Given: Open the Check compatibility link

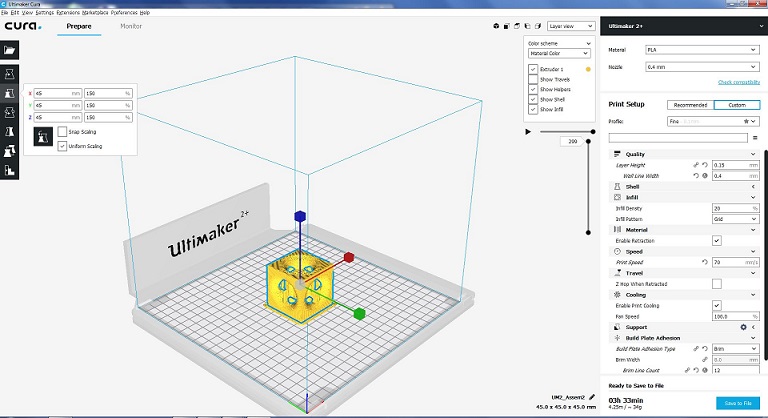Looking at the screenshot, I should coord(739,82).
